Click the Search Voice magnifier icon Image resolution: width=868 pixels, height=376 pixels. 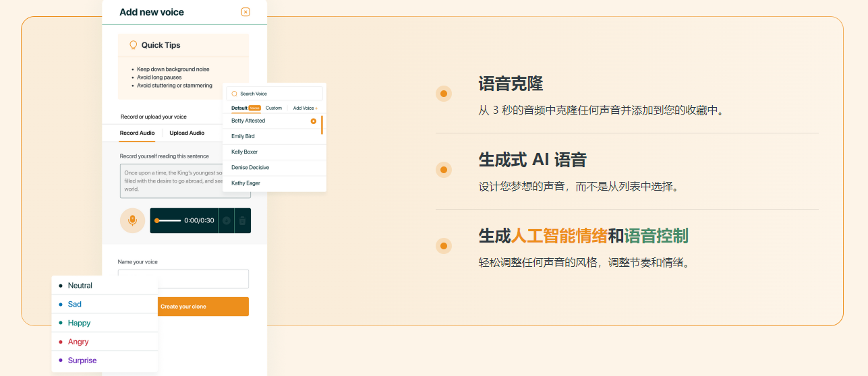pyautogui.click(x=235, y=94)
